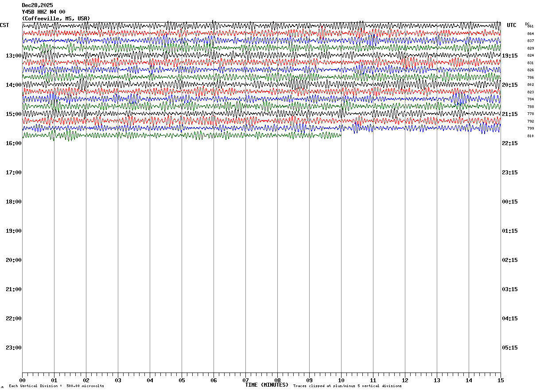Click the Traces clipped at plus/minus 5 note
The image size is (536, 392).
point(347,386)
